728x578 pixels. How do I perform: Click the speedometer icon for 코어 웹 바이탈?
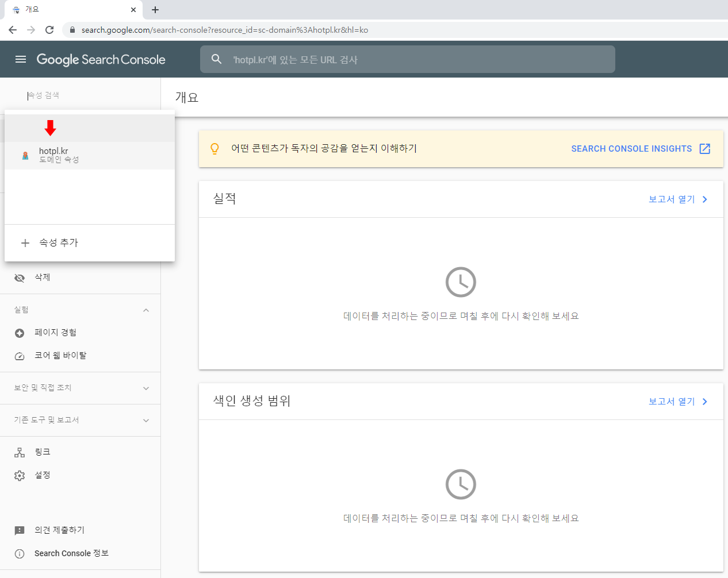click(x=20, y=356)
